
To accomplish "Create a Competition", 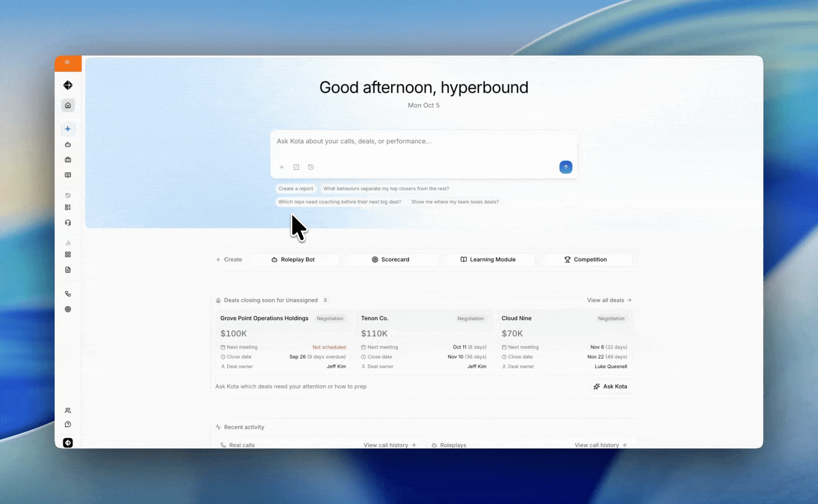I will point(586,259).
